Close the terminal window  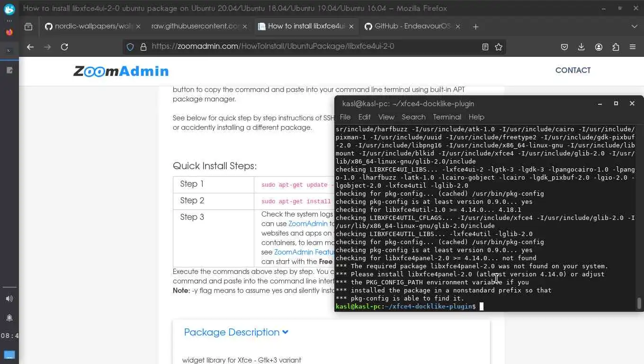click(632, 103)
